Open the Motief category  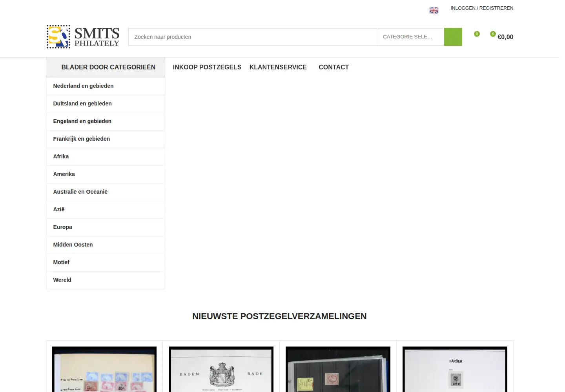[x=106, y=262]
